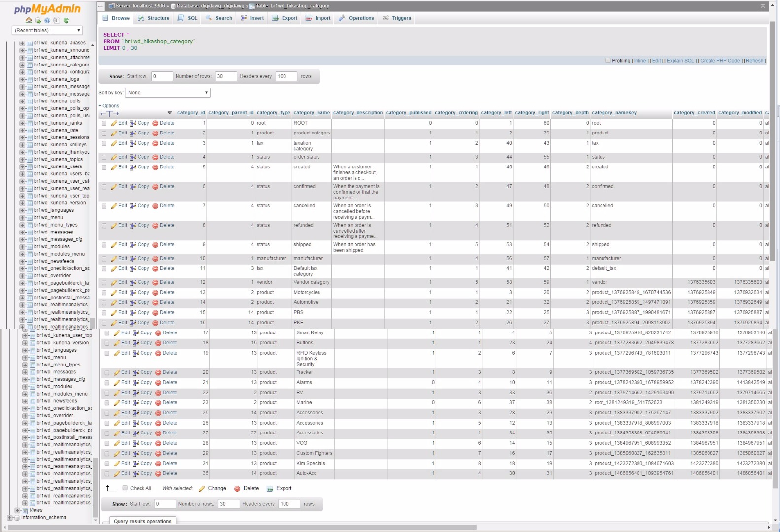Tick the checkbox for the ROOT row
Viewport: 780px width, 532px height.
point(104,123)
